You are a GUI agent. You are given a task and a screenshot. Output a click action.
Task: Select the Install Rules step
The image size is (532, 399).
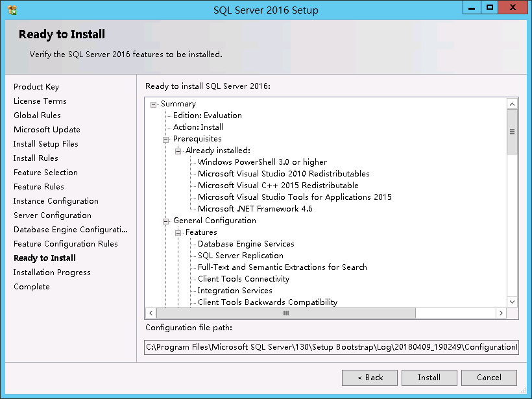(x=36, y=158)
